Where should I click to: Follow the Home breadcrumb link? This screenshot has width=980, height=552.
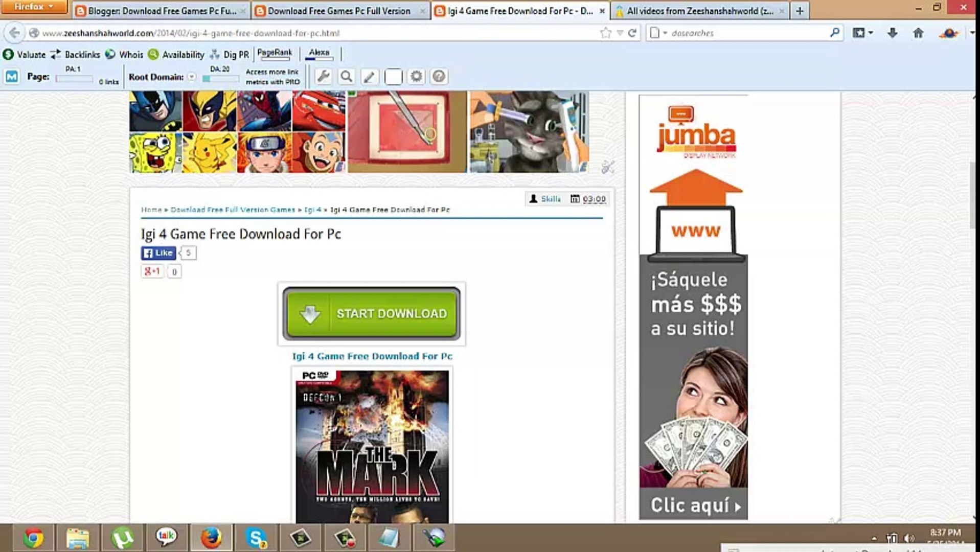(151, 210)
